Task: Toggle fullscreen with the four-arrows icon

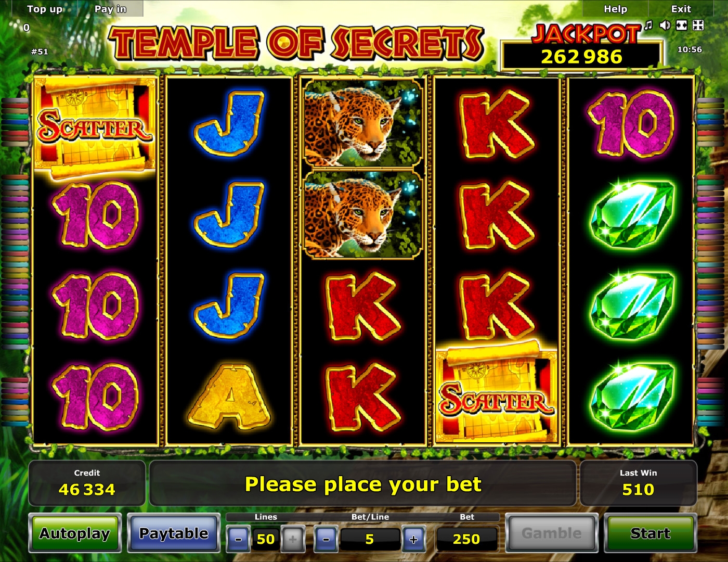Action: (x=698, y=25)
